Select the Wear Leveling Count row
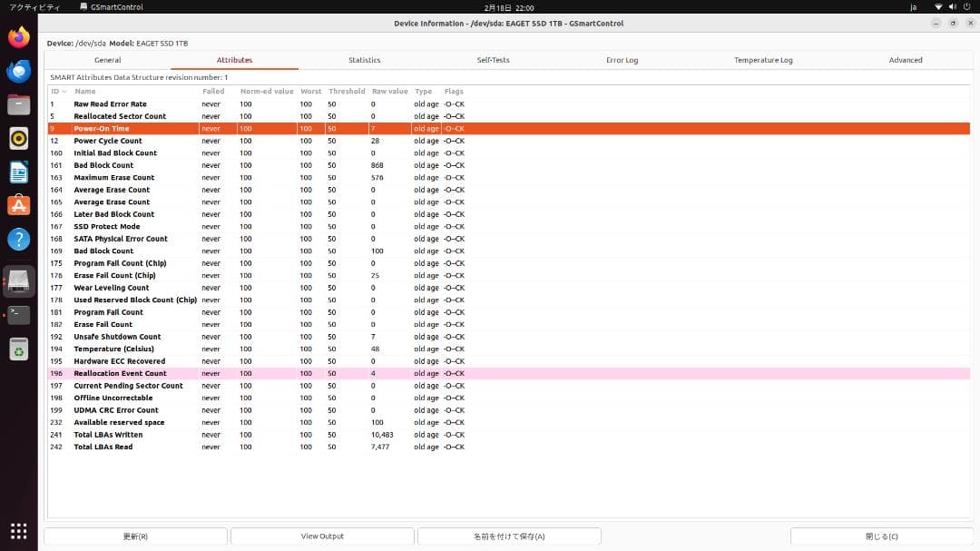The height and width of the screenshot is (551, 980). tap(509, 288)
